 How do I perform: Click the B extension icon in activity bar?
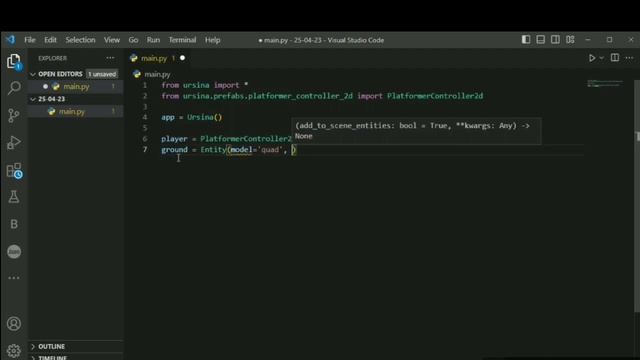pyautogui.click(x=14, y=224)
